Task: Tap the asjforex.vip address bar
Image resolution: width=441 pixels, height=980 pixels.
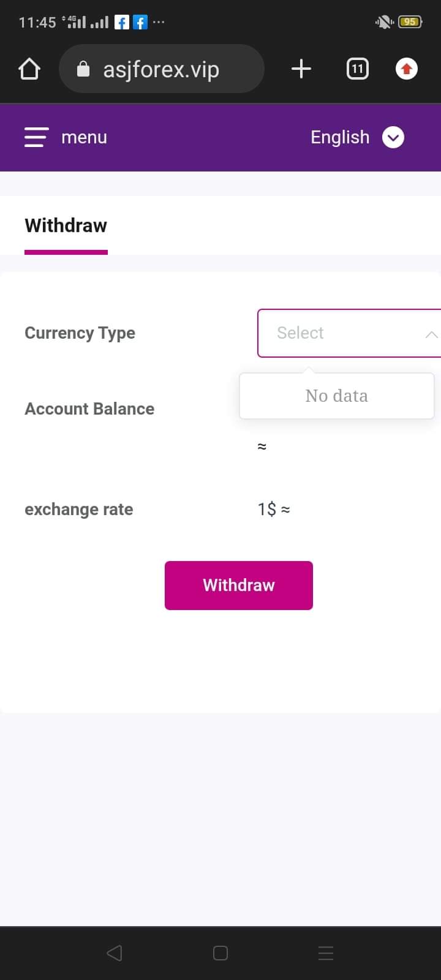Action: coord(162,69)
